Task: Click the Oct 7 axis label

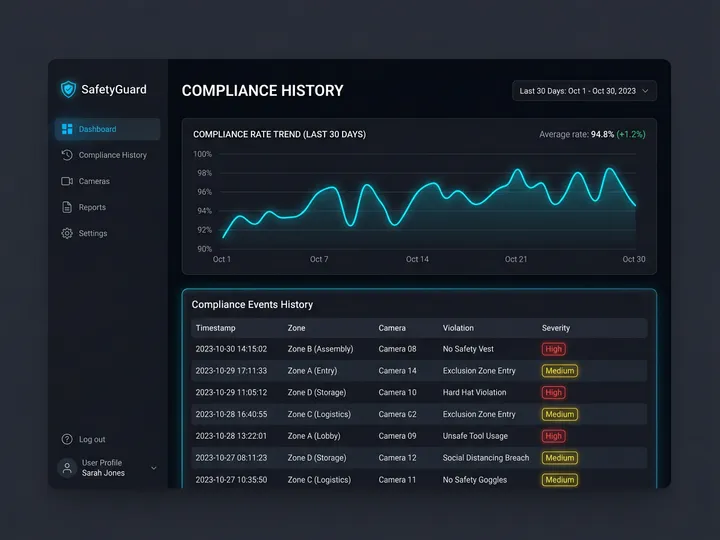Action: (x=319, y=259)
